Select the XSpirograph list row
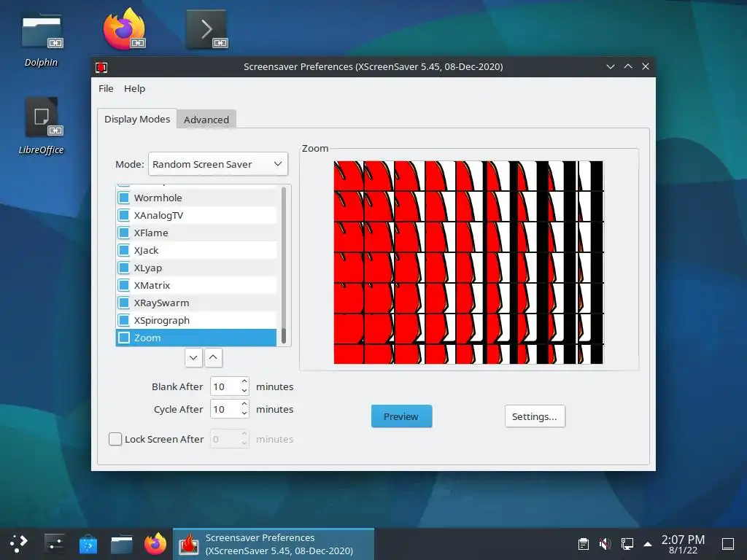This screenshot has height=560, width=747. pos(196,321)
